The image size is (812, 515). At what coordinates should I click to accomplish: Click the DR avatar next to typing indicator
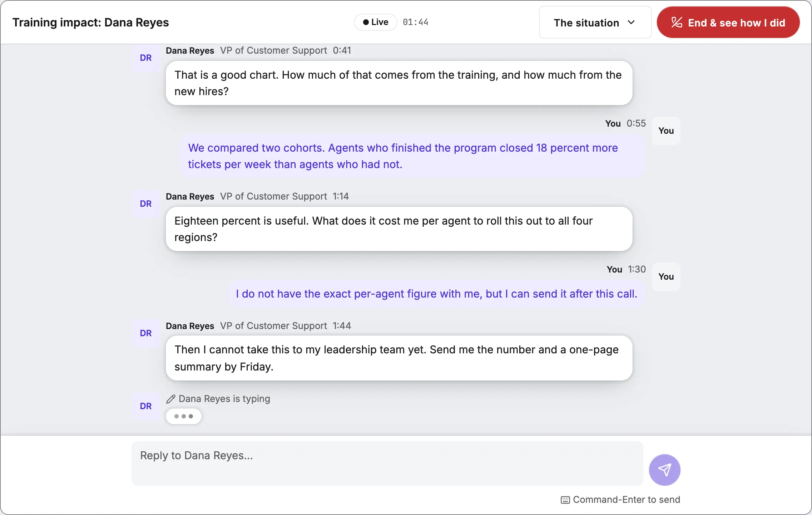[x=146, y=406]
